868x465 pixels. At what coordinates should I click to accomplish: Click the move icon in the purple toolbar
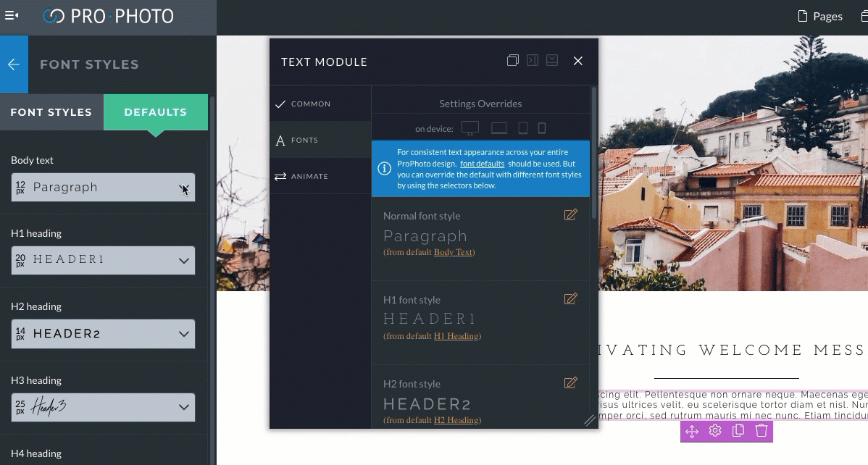click(692, 431)
